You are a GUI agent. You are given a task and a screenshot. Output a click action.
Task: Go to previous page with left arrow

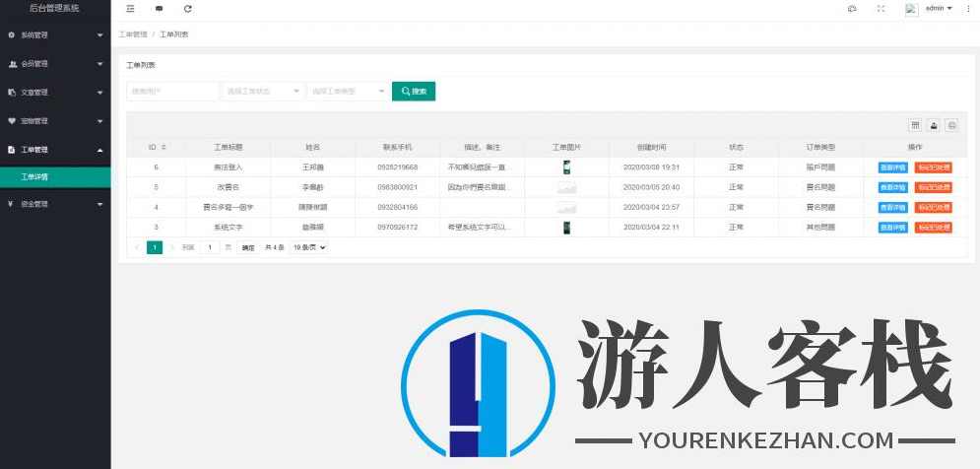(137, 247)
